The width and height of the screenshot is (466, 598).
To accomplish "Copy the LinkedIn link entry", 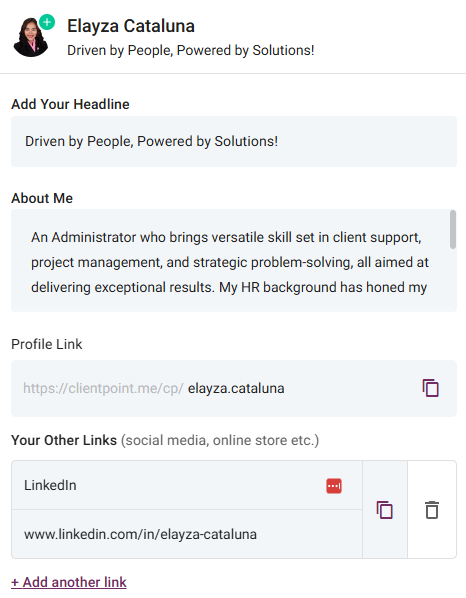I will coord(384,510).
